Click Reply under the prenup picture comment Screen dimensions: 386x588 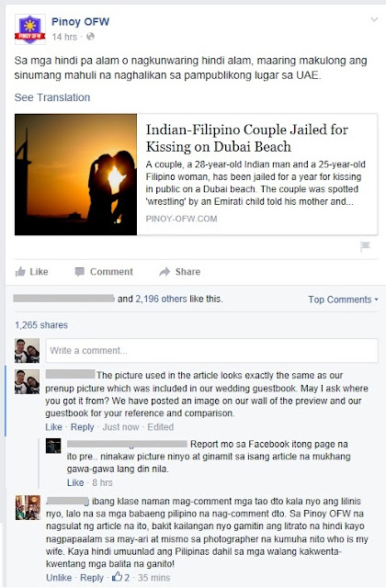pyautogui.click(x=82, y=427)
